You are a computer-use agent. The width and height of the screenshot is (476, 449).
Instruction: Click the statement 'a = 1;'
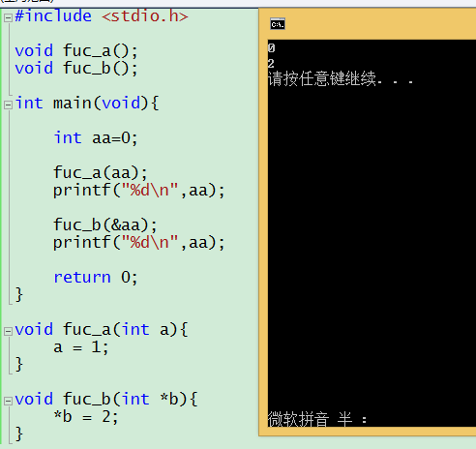click(81, 347)
